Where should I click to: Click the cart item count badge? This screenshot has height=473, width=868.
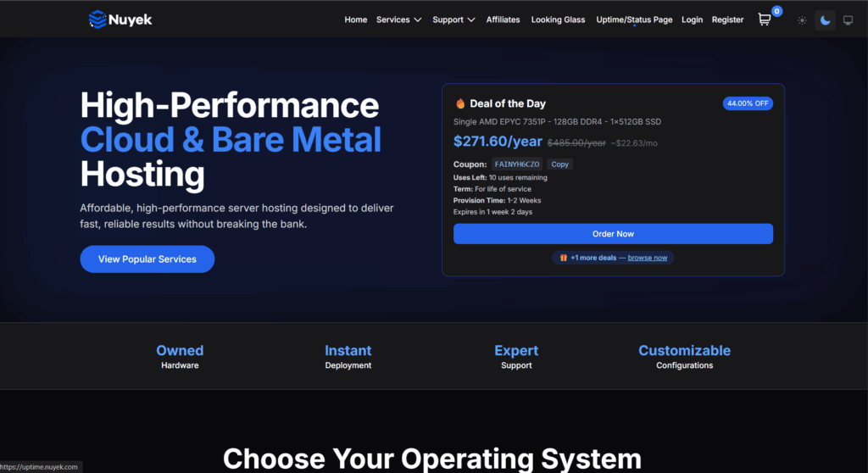776,11
